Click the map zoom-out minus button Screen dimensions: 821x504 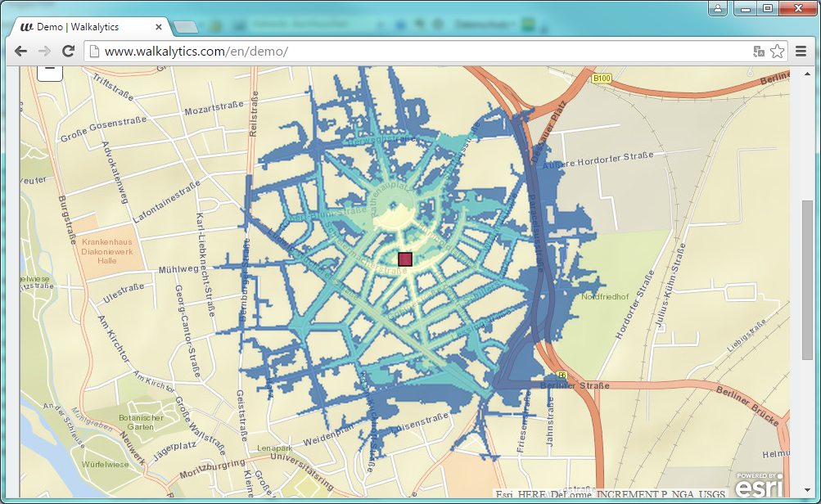click(x=49, y=71)
